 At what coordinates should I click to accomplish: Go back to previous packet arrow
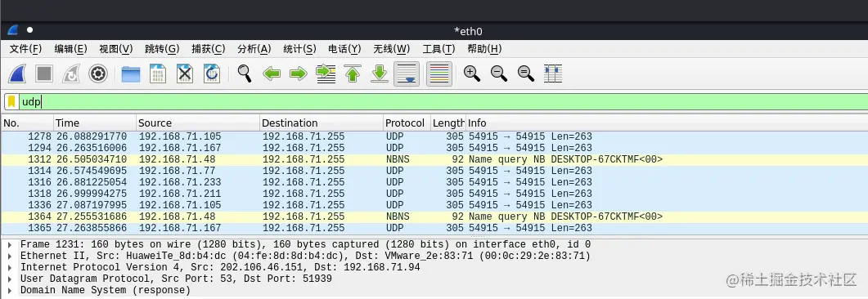(x=272, y=74)
